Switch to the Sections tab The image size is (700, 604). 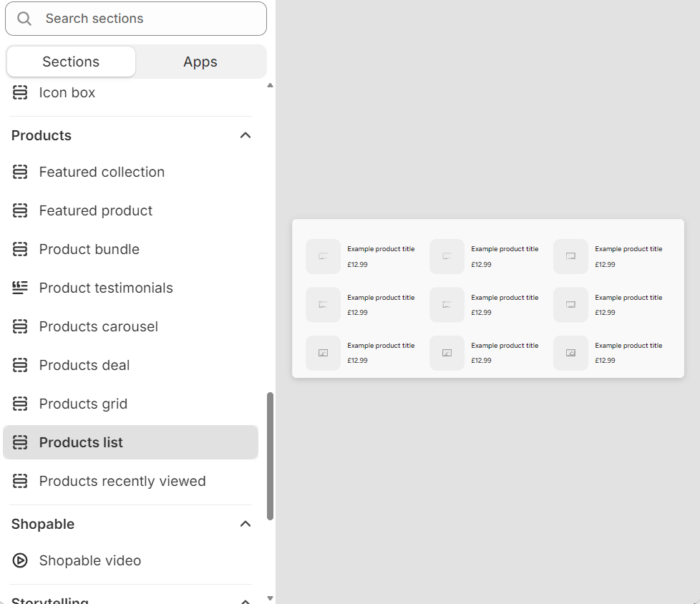[x=70, y=62]
